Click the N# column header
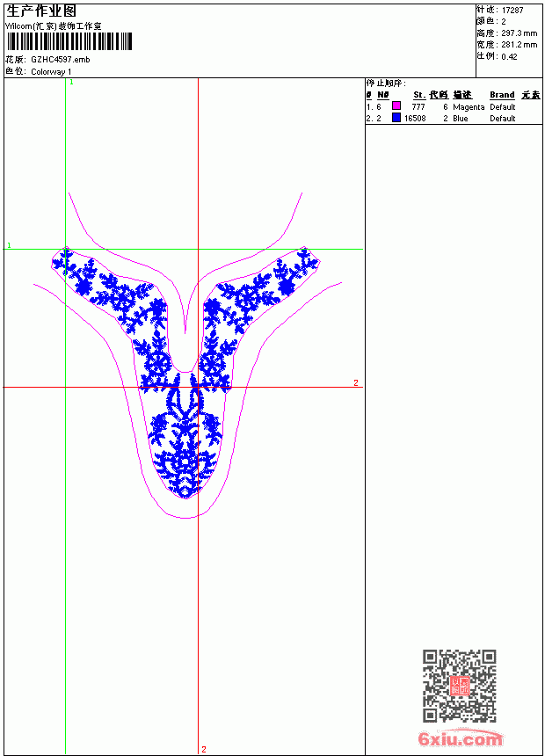The width and height of the screenshot is (545, 756). point(383,95)
